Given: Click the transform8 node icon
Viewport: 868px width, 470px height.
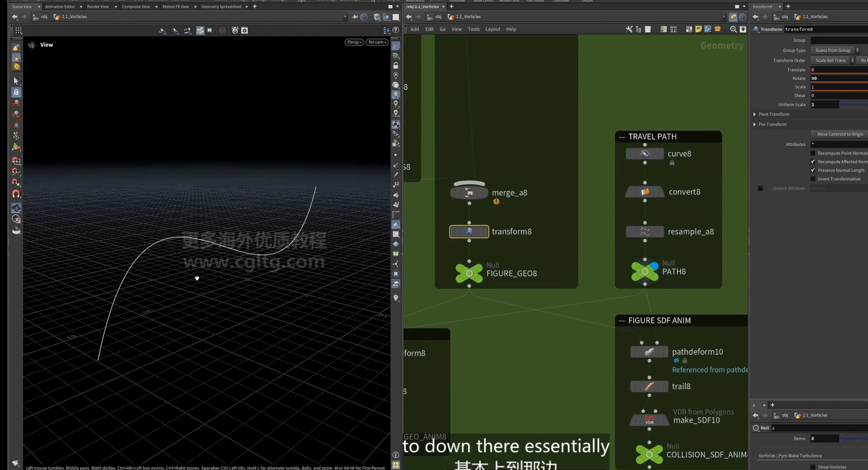Looking at the screenshot, I should pos(469,232).
